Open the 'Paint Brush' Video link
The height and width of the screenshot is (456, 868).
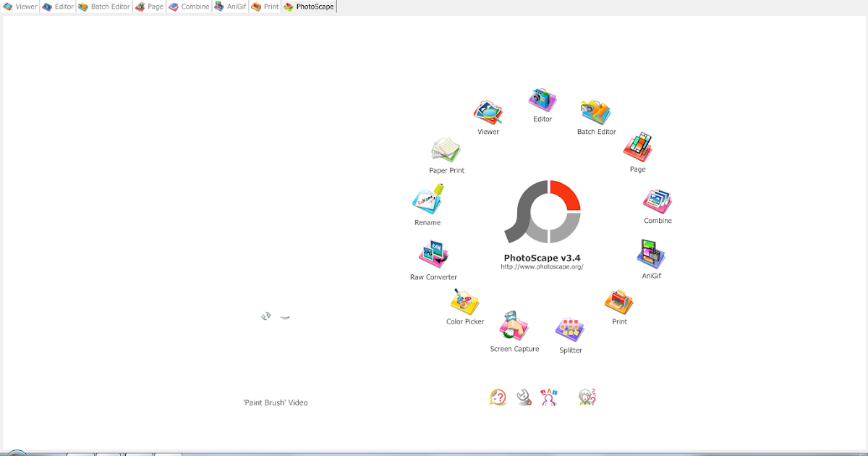276,402
